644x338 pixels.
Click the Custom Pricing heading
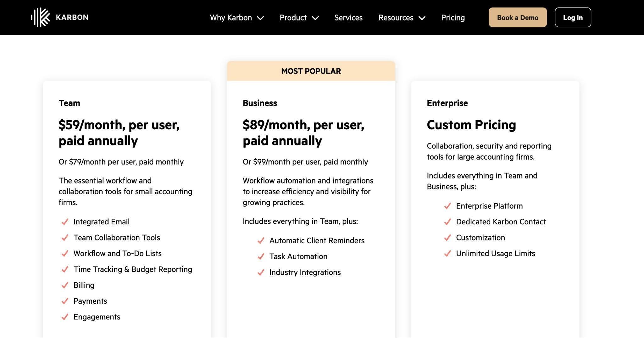[471, 125]
